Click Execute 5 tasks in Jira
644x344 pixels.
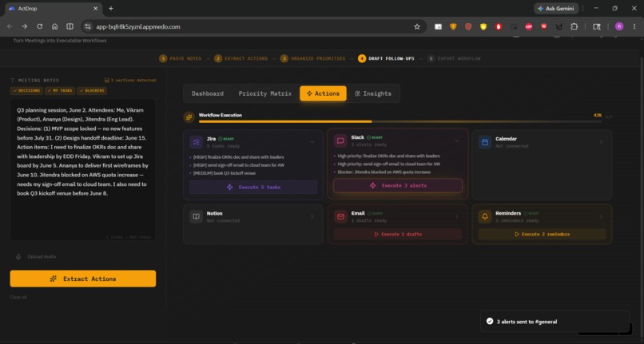(x=253, y=188)
